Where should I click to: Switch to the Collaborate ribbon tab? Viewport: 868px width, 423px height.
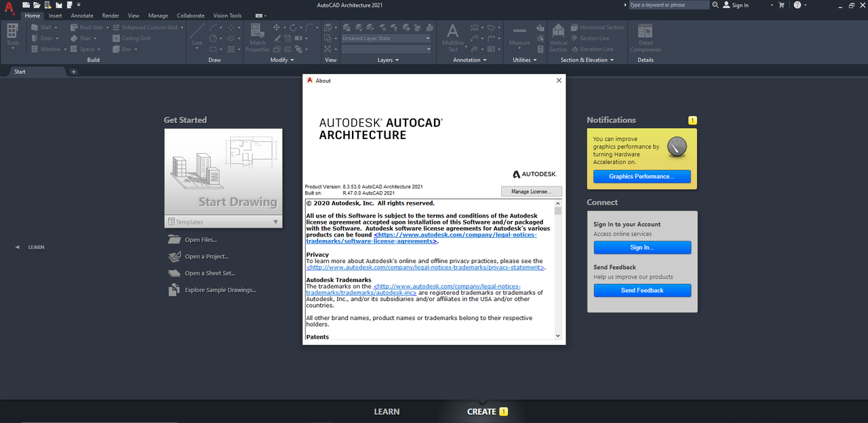191,16
